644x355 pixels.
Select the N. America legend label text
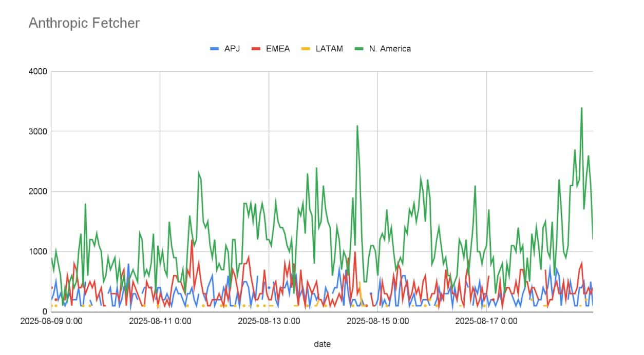pyautogui.click(x=390, y=49)
